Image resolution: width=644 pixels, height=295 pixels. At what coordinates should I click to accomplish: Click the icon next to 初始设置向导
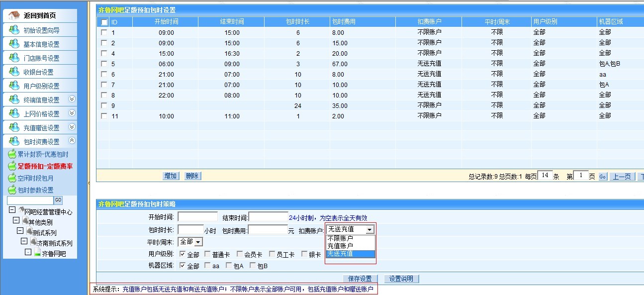[14, 30]
